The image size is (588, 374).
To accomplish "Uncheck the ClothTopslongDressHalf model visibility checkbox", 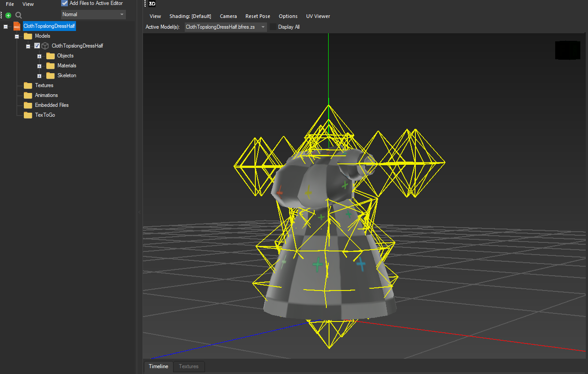I will [x=37, y=46].
